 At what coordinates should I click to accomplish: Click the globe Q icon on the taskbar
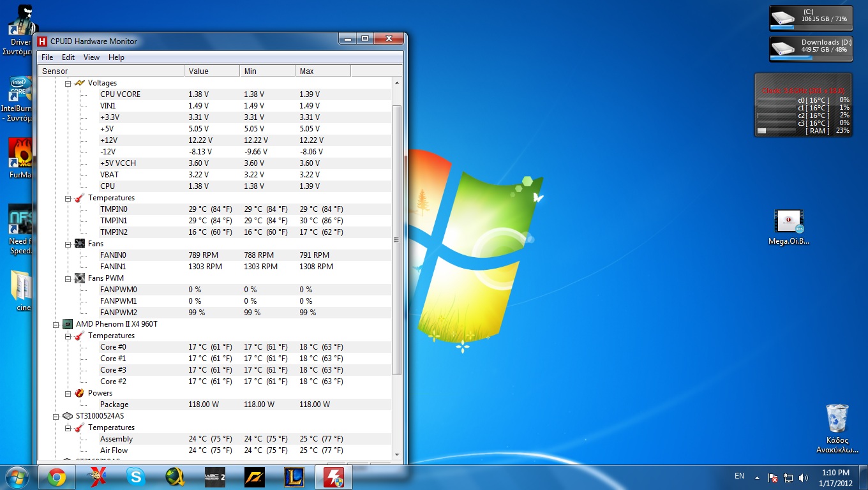(175, 477)
